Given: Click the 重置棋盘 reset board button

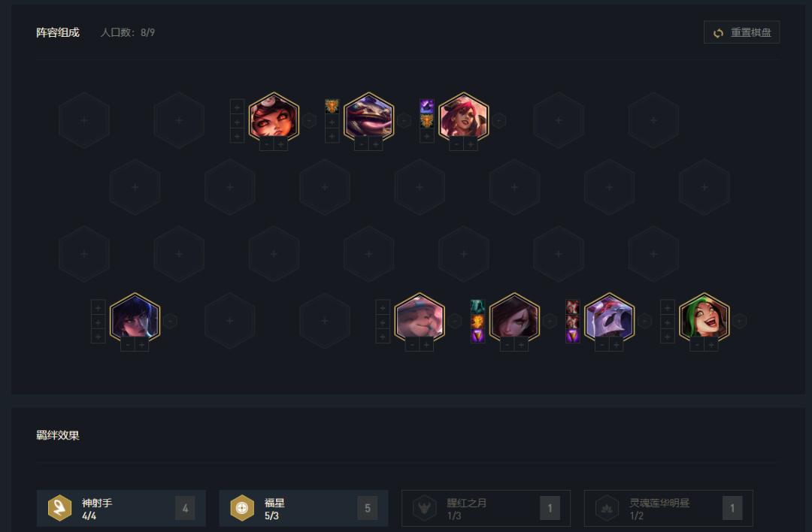Looking at the screenshot, I should 741,32.
